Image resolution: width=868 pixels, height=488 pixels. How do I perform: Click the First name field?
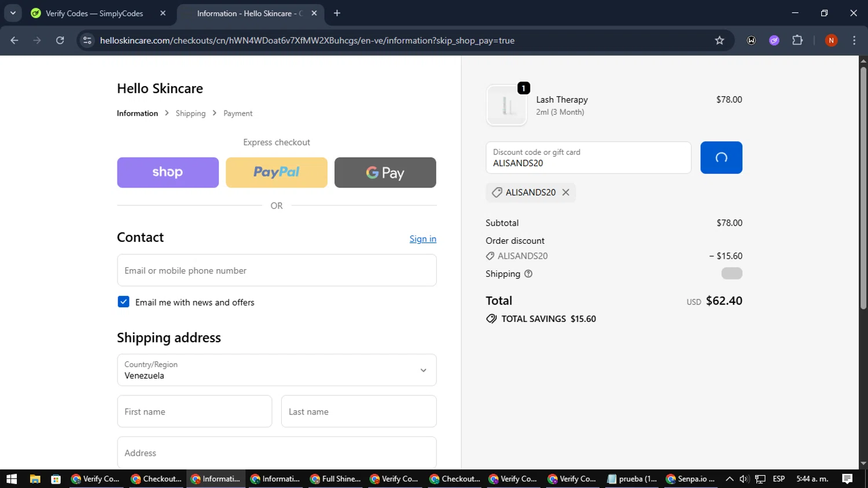point(194,412)
